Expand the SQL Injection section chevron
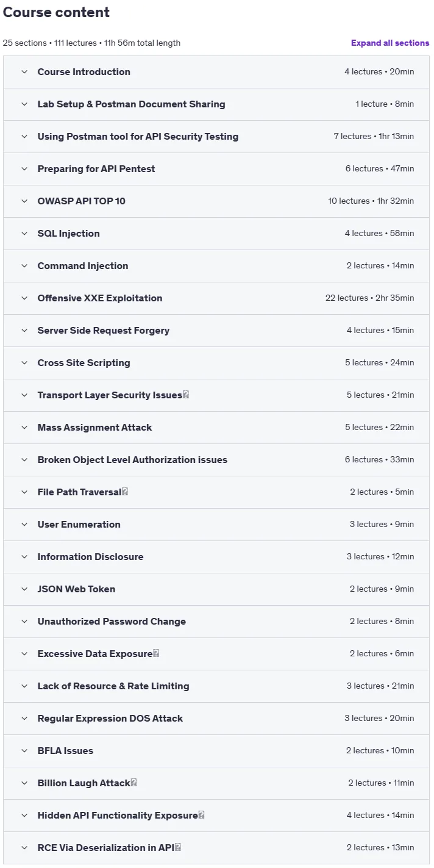 [x=24, y=234]
